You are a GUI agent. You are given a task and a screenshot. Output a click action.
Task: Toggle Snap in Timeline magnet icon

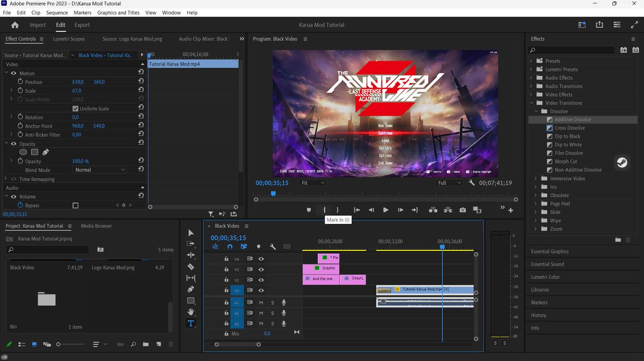coord(230,247)
